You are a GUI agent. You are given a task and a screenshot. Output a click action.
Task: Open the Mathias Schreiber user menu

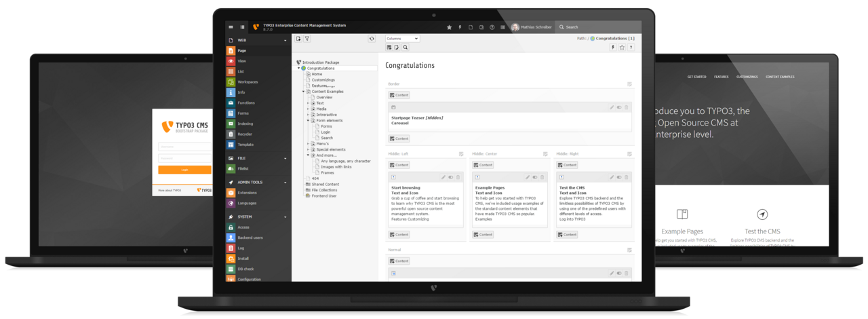pos(532,27)
